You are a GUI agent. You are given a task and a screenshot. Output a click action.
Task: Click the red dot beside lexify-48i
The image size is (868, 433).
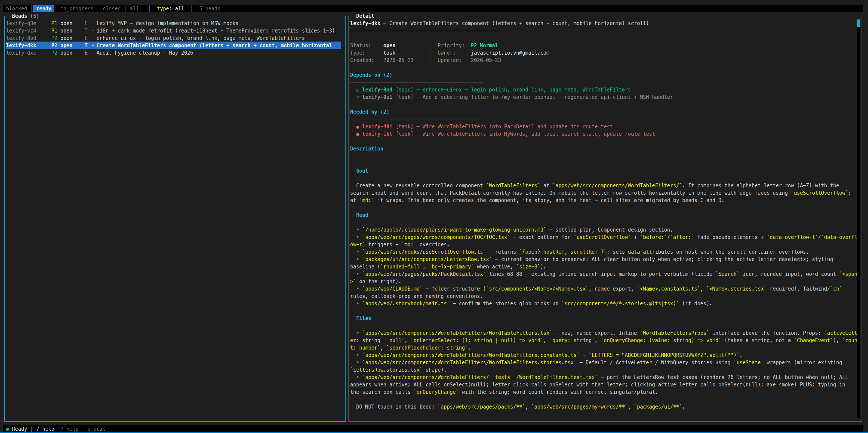358,127
